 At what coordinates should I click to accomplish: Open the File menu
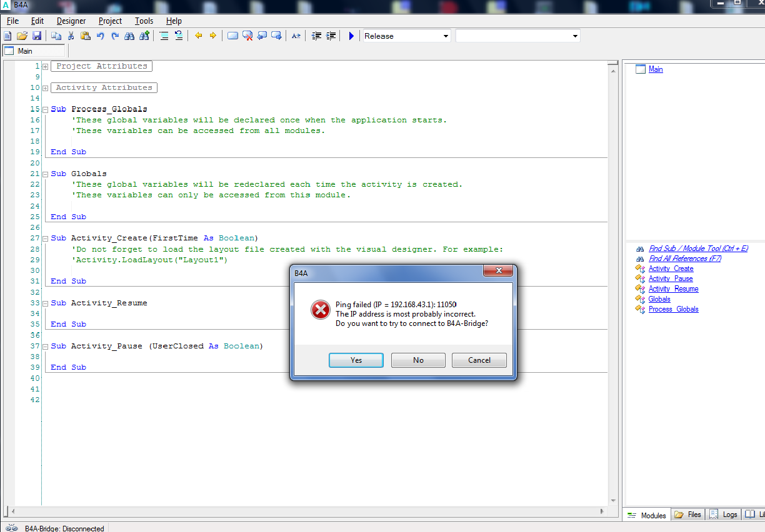point(12,21)
